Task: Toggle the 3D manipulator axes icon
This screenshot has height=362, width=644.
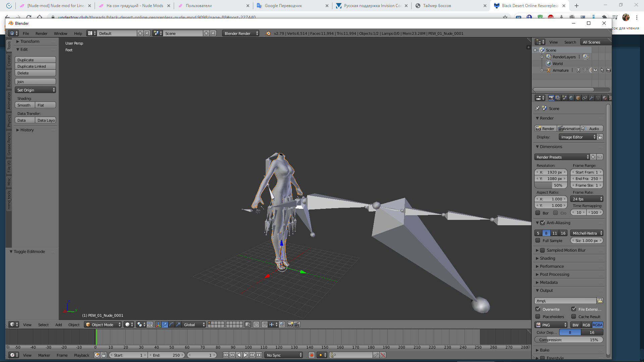Action: (x=158, y=324)
